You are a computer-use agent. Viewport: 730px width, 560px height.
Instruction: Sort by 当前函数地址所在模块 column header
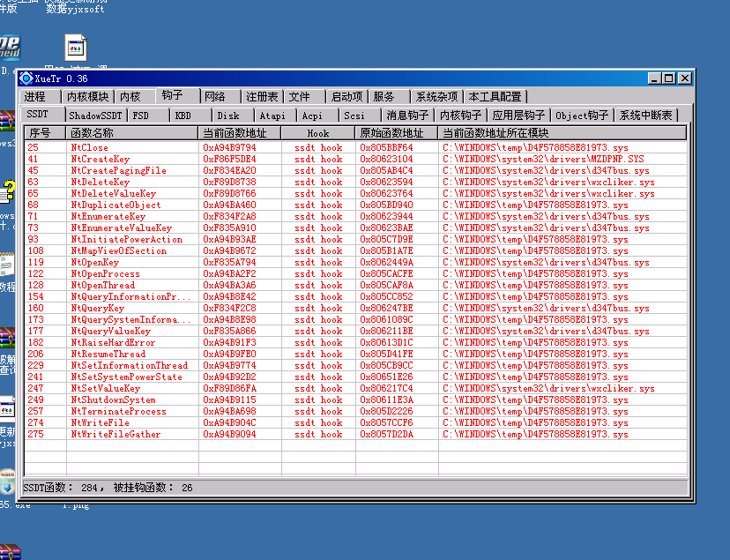[x=562, y=133]
